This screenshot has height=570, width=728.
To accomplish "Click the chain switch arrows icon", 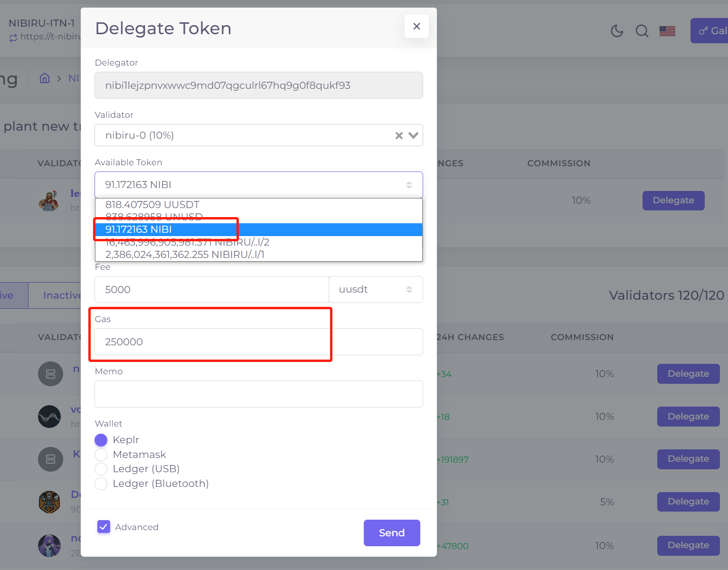I will click(x=13, y=38).
